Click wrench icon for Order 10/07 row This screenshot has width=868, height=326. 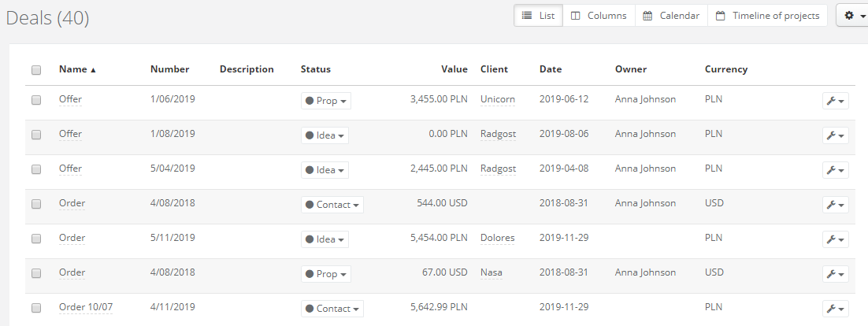836,309
